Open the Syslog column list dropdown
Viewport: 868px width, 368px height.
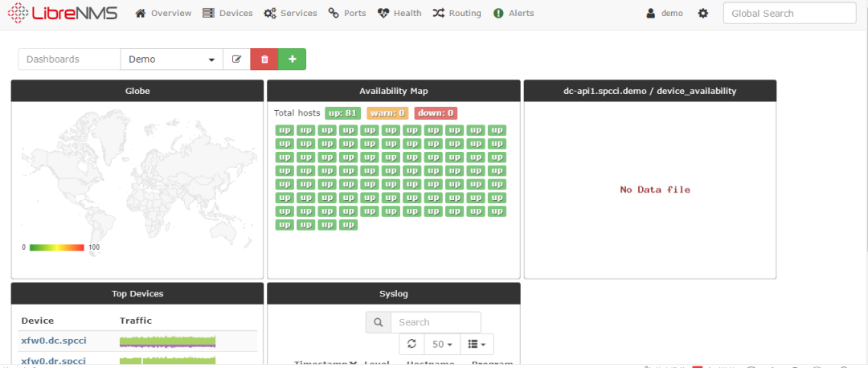477,344
